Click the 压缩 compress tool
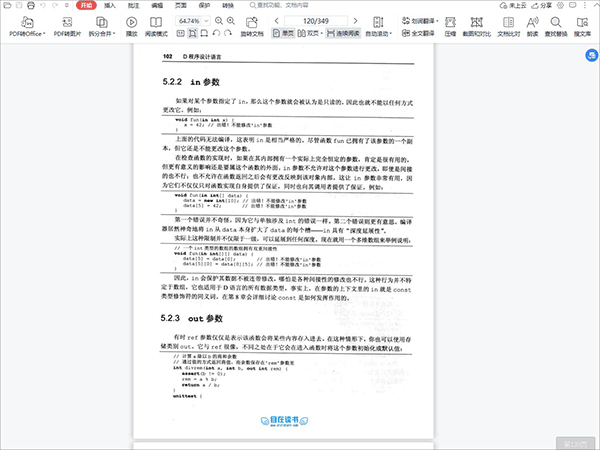Screen dimensions: 600x450 [450, 26]
